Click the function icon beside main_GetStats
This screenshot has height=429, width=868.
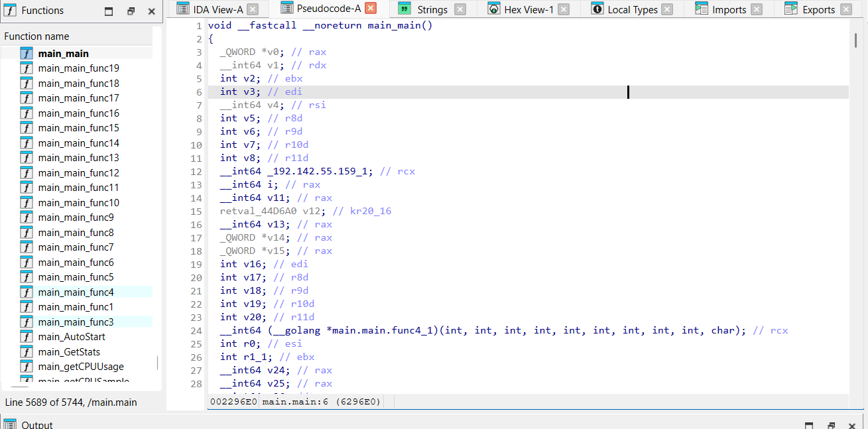(x=27, y=352)
